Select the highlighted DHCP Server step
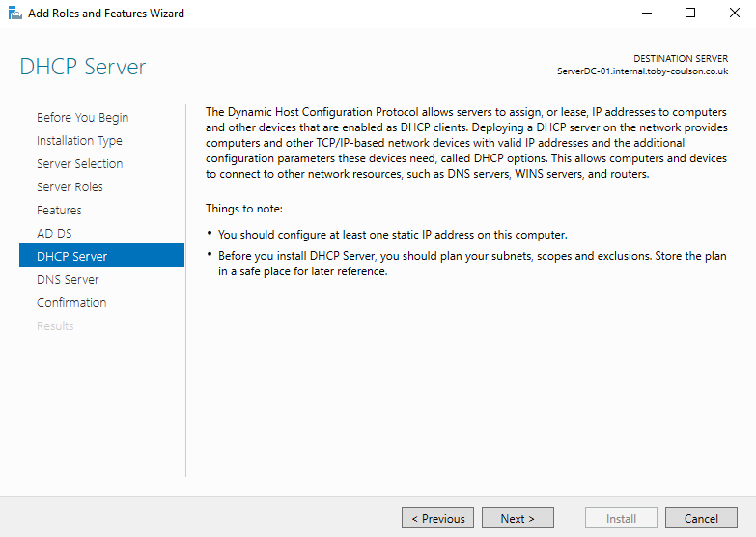This screenshot has height=537, width=756. [x=72, y=257]
